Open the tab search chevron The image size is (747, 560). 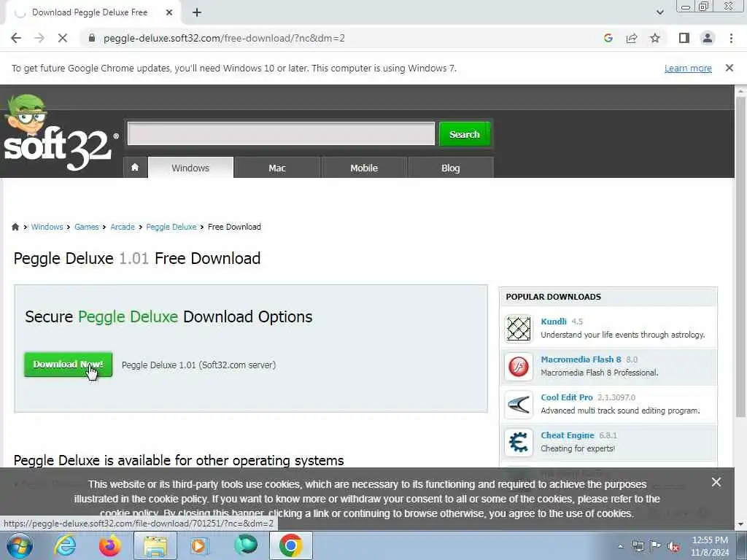coord(659,12)
